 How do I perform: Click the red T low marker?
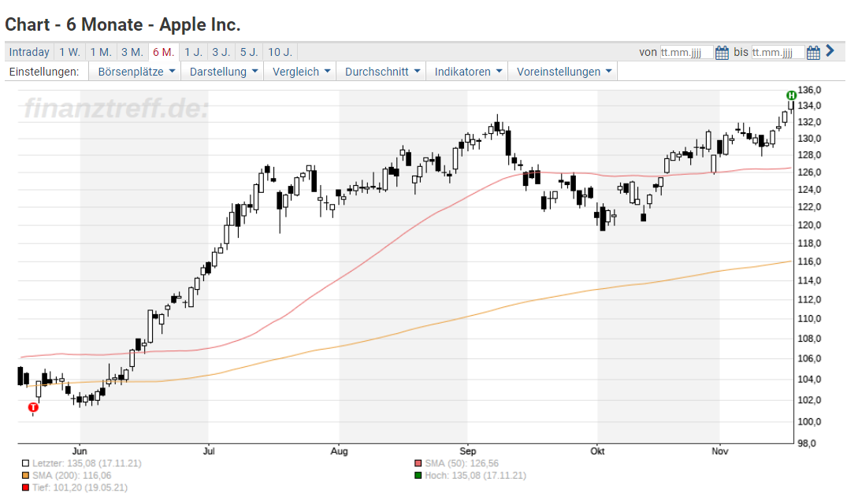click(33, 407)
